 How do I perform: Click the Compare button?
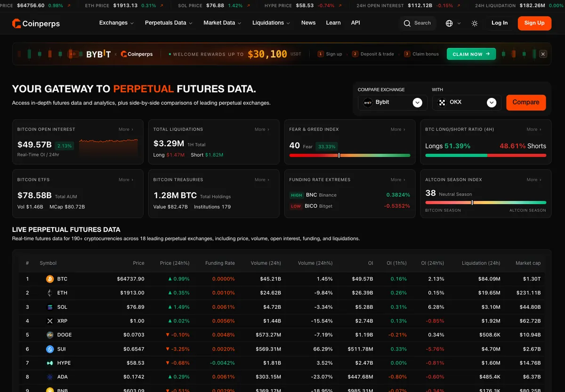526,102
